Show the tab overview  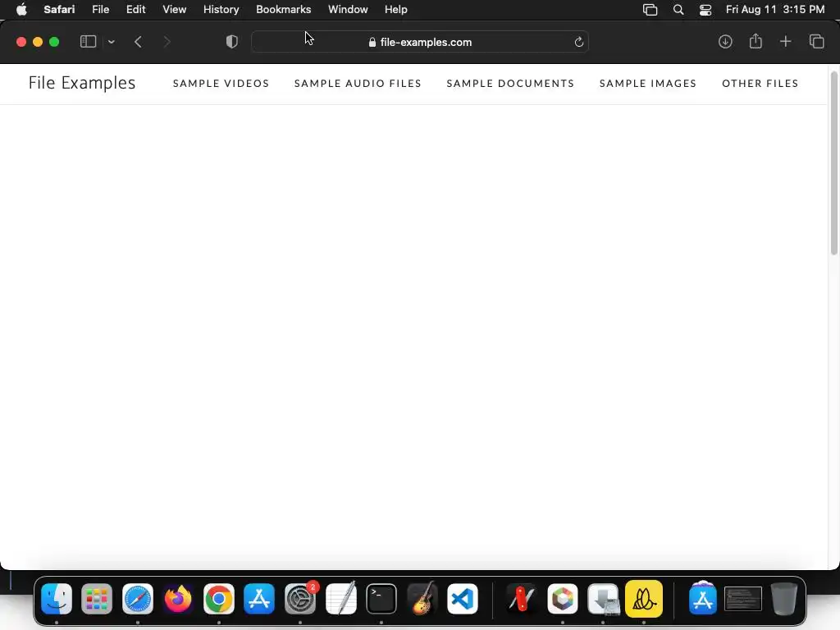click(x=816, y=42)
